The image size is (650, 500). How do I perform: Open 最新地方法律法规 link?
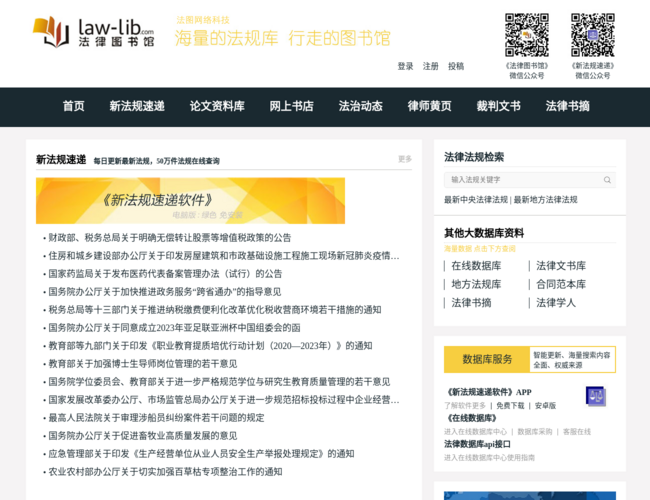coord(546,200)
